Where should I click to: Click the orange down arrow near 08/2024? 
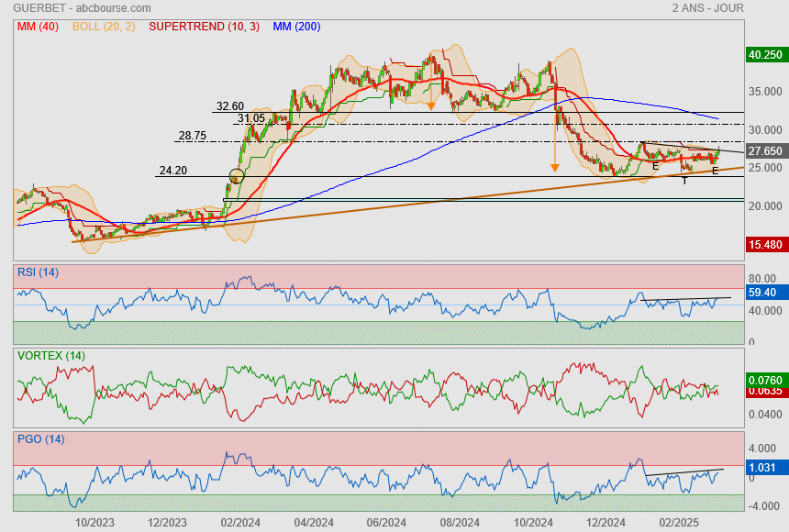(x=431, y=105)
